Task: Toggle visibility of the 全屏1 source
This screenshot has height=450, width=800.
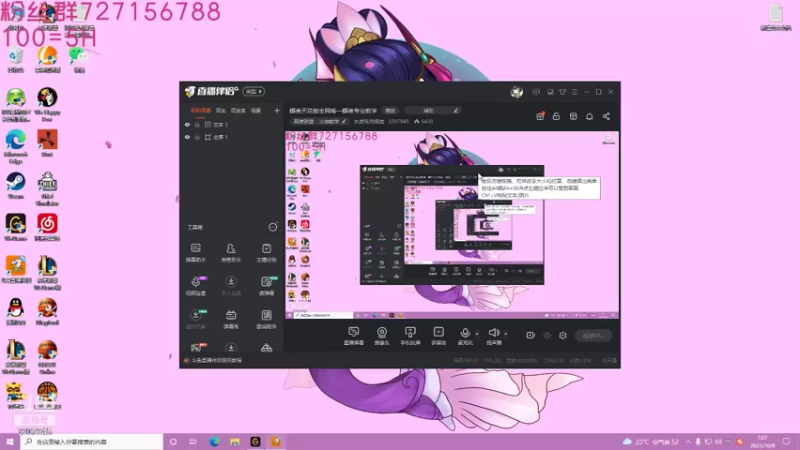Action: click(x=187, y=137)
